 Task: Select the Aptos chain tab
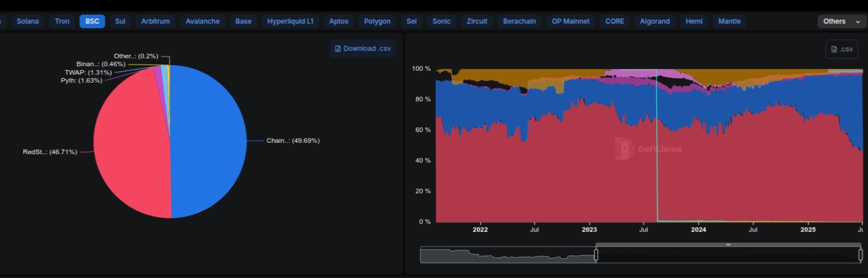(x=338, y=21)
